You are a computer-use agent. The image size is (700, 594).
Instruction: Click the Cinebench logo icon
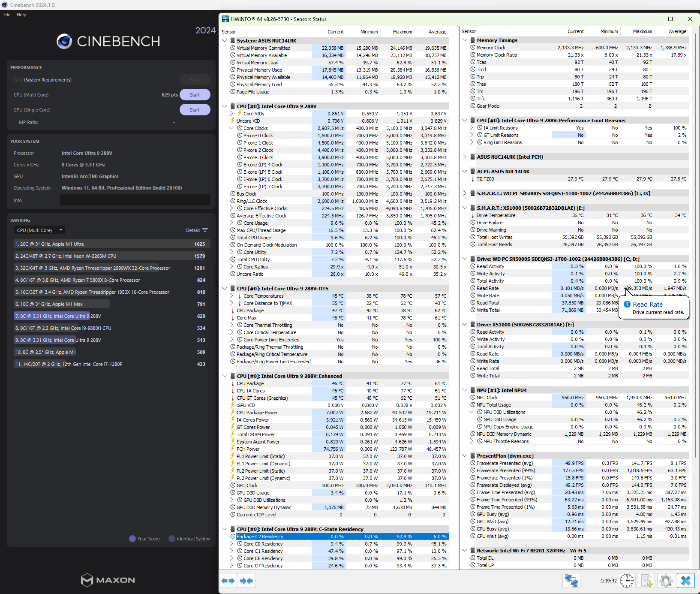pos(64,41)
